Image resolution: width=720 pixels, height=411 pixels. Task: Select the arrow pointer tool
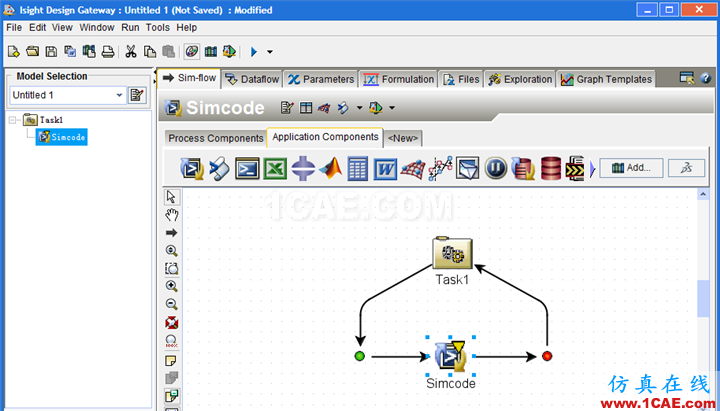(171, 197)
